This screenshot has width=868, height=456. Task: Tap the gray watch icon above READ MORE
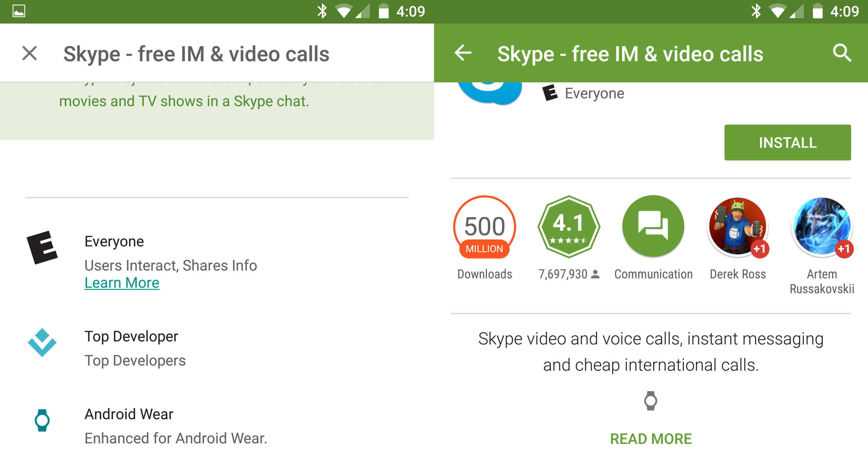650,401
